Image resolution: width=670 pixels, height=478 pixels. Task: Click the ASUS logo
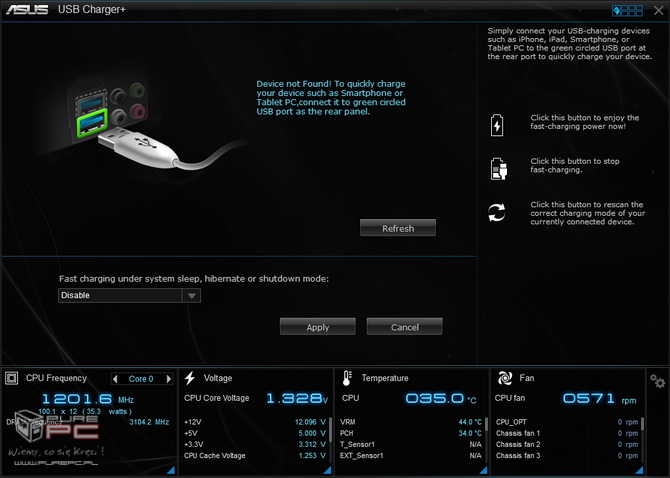click(x=27, y=9)
